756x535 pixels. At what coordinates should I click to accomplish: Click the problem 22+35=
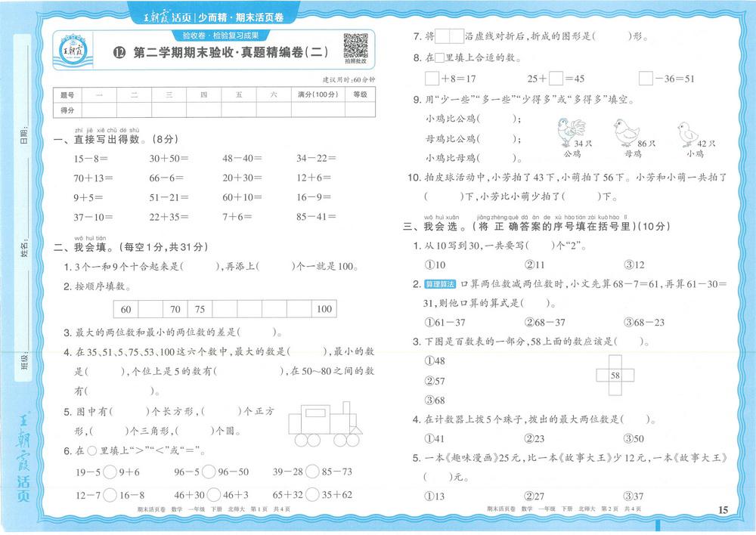pos(169,218)
